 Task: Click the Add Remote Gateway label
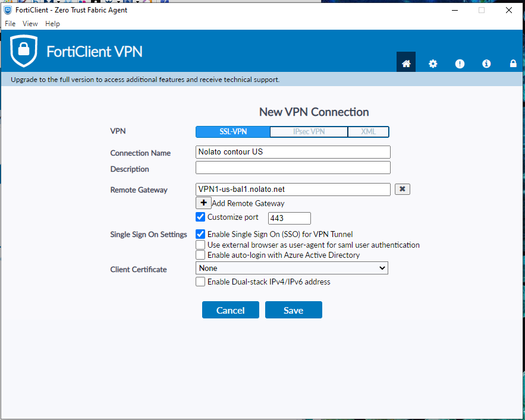[248, 204]
